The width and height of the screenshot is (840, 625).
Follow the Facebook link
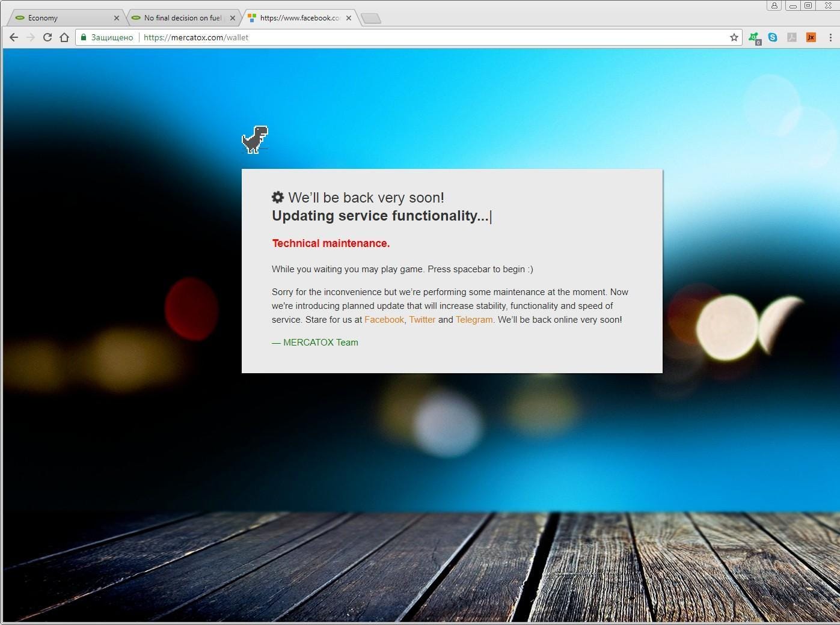click(384, 320)
